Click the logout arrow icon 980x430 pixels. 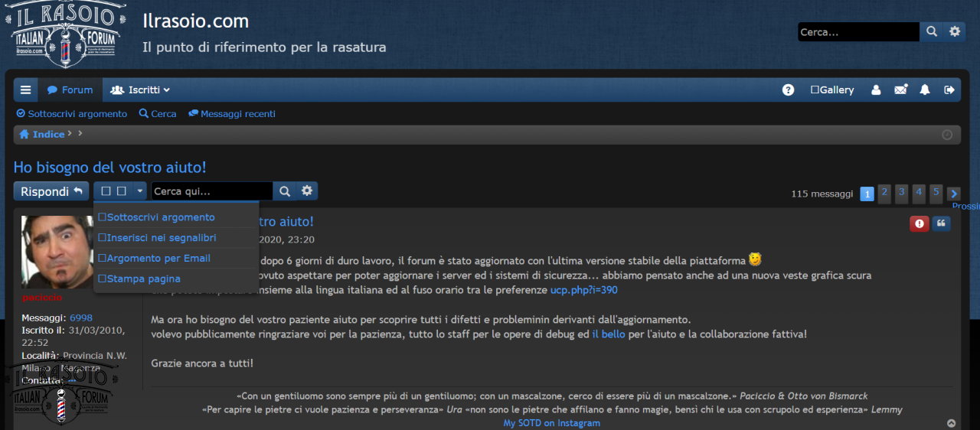pos(949,90)
